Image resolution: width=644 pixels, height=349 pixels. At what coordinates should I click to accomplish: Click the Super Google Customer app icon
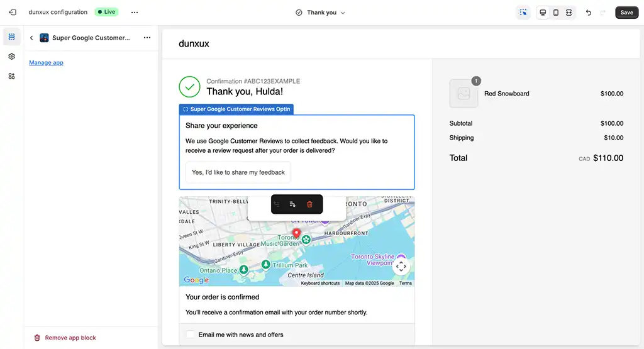click(x=44, y=38)
